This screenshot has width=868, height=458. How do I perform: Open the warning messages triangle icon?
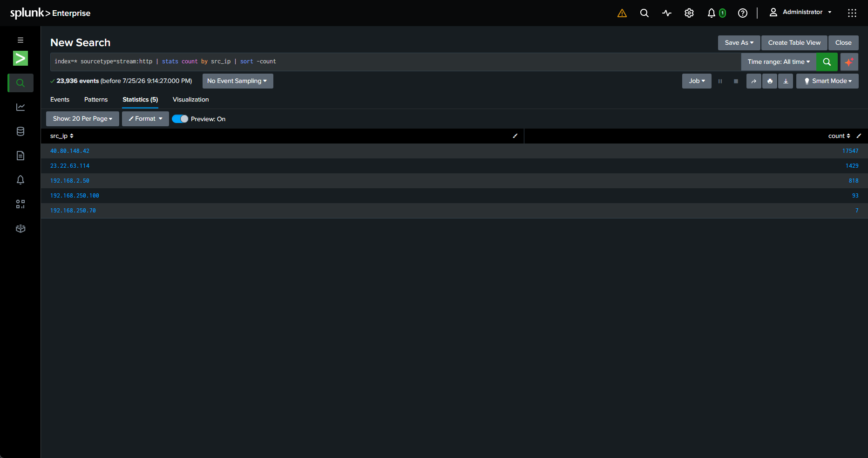coord(622,13)
